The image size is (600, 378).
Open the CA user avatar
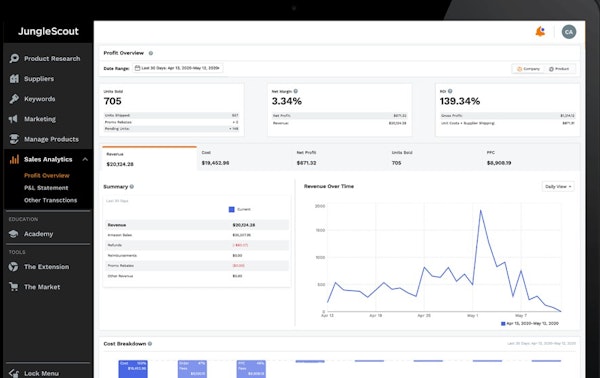pyautogui.click(x=569, y=32)
